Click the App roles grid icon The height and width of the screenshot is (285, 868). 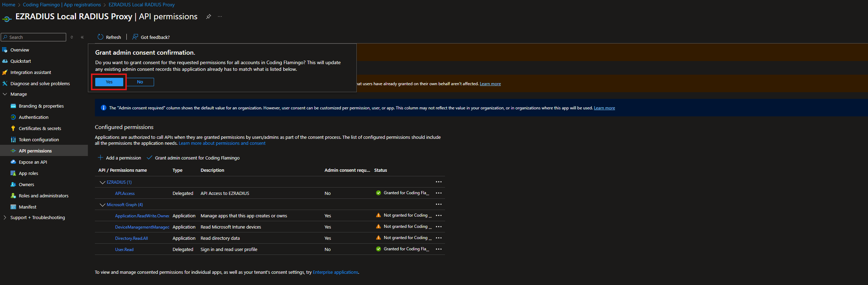(13, 173)
